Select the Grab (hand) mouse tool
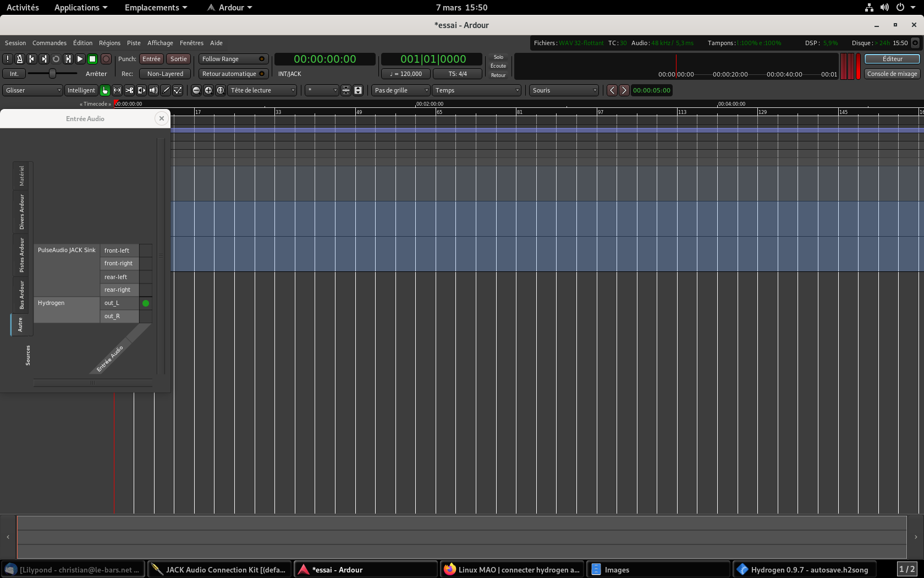The width and height of the screenshot is (924, 578). coord(105,90)
